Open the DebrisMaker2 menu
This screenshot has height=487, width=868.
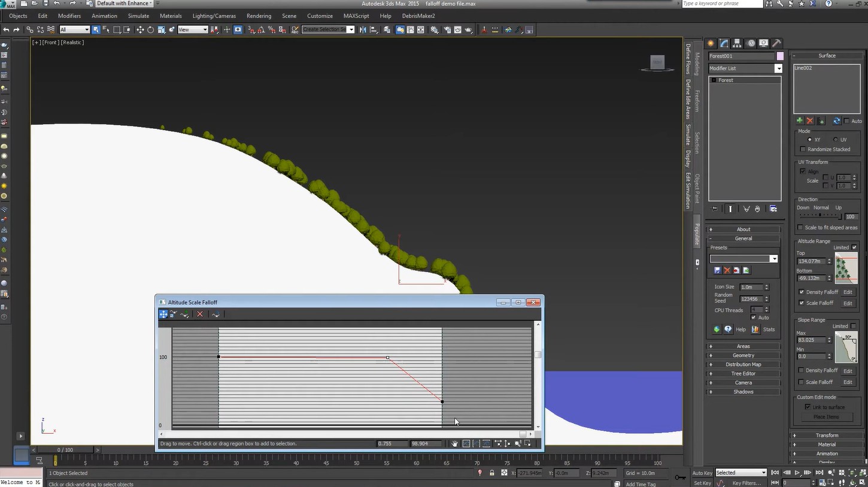tap(418, 16)
